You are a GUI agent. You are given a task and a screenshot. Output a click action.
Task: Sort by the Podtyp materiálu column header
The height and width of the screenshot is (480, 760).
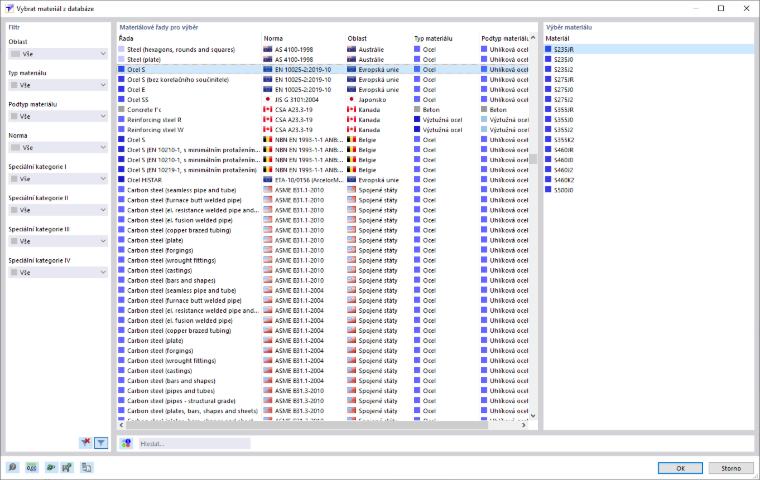point(504,38)
